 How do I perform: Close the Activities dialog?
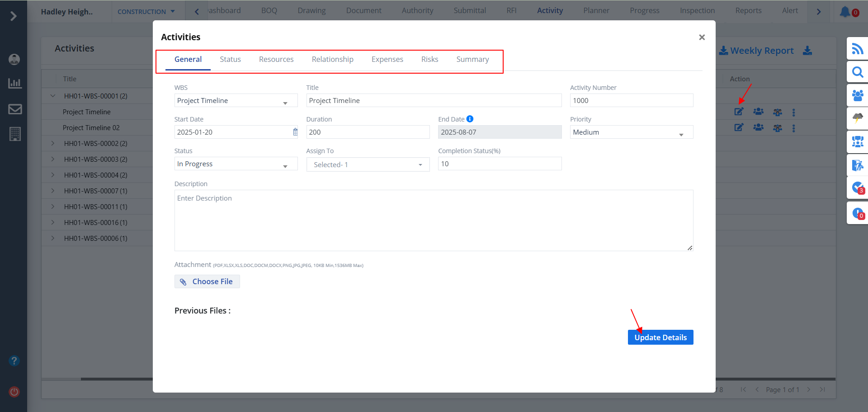click(702, 37)
